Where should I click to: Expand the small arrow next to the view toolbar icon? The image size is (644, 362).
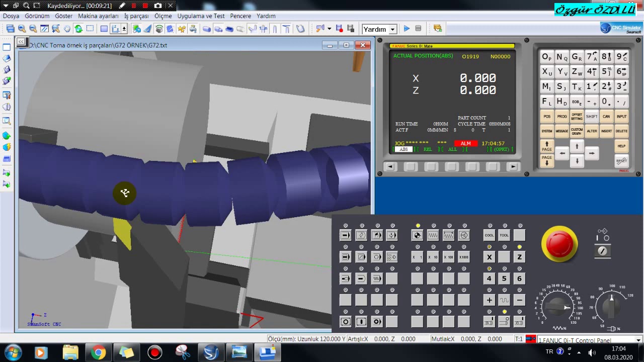click(124, 29)
